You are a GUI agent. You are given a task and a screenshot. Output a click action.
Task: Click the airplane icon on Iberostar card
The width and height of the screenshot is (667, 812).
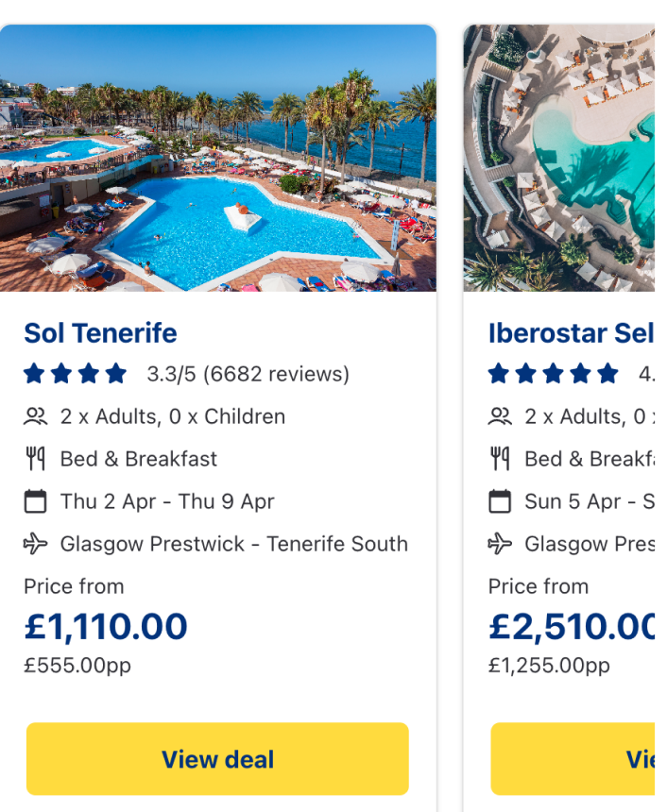[500, 544]
